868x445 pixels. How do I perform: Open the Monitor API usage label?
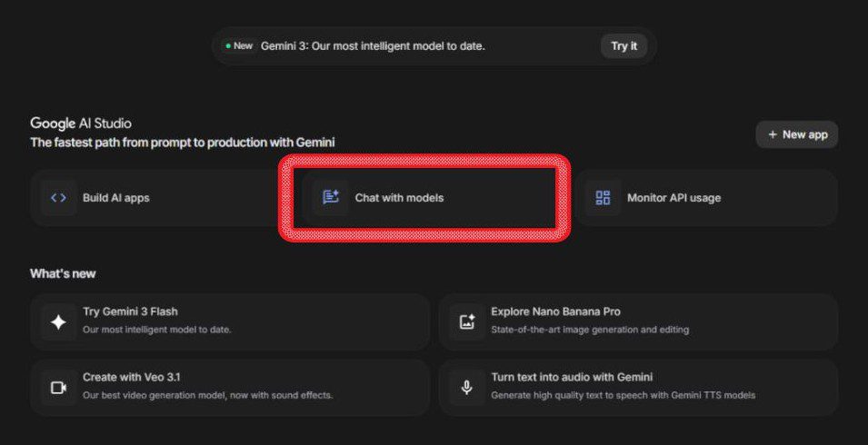click(673, 198)
